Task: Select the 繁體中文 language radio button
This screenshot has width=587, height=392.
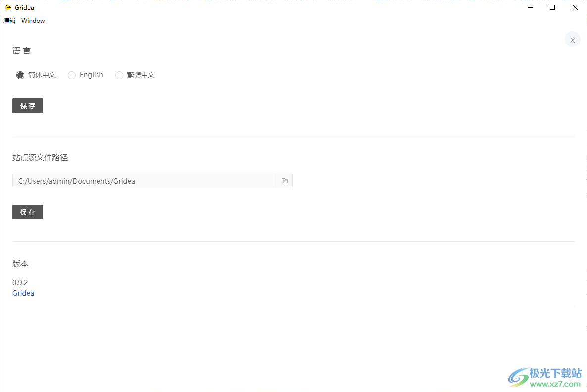Action: [x=119, y=75]
